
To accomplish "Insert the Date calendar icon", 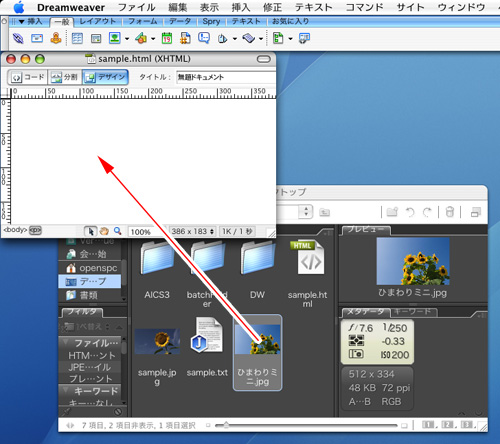I will tap(167, 38).
